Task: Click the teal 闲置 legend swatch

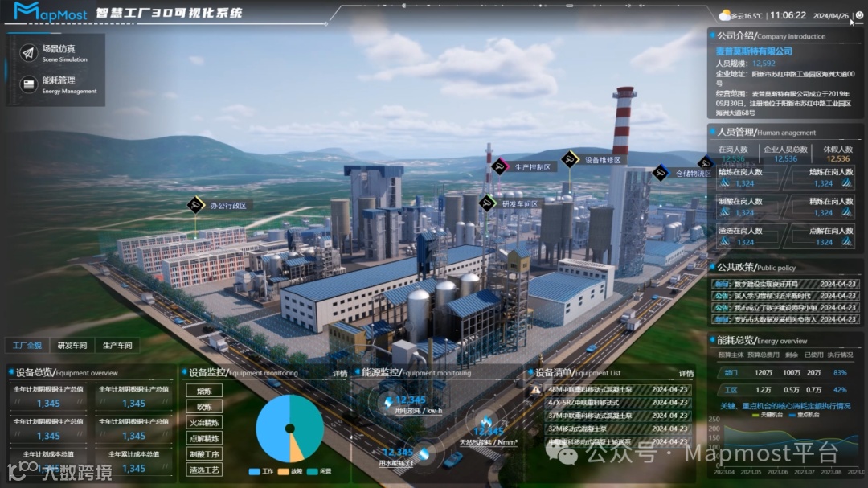Action: coord(312,471)
